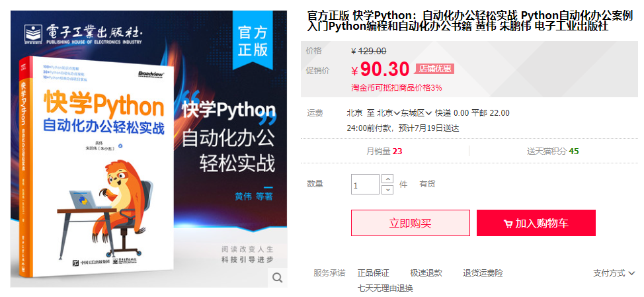Expand the 支付方式 payment methods
This screenshot has width=644, height=297.
pos(614,273)
